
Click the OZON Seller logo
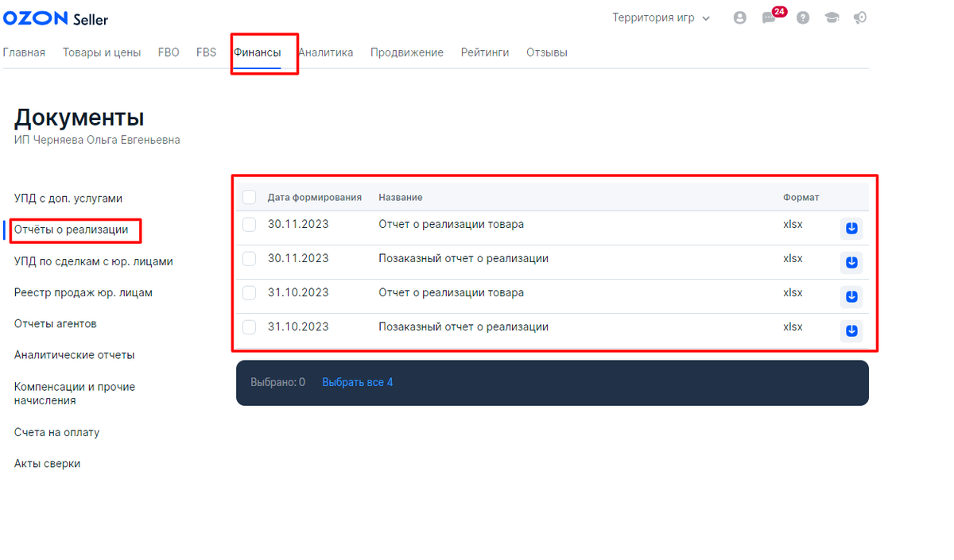click(x=56, y=18)
